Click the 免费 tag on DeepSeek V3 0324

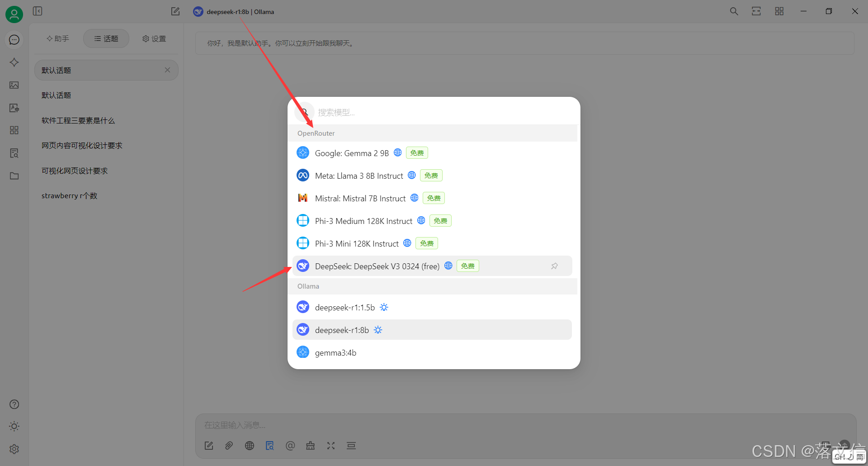(468, 266)
